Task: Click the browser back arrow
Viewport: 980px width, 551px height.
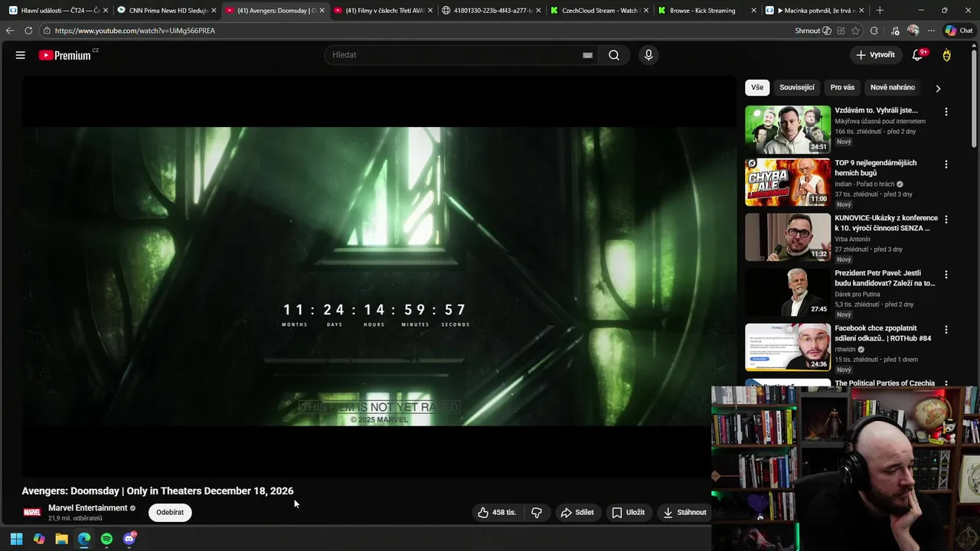Action: click(9, 31)
